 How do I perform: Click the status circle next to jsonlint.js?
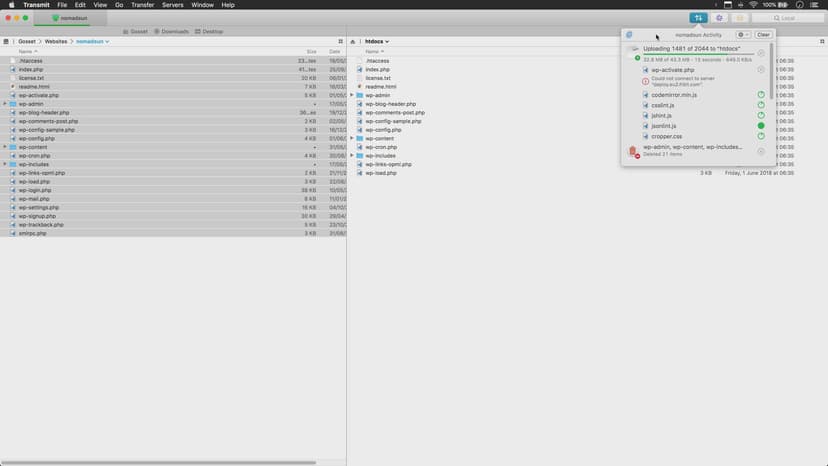(x=761, y=126)
